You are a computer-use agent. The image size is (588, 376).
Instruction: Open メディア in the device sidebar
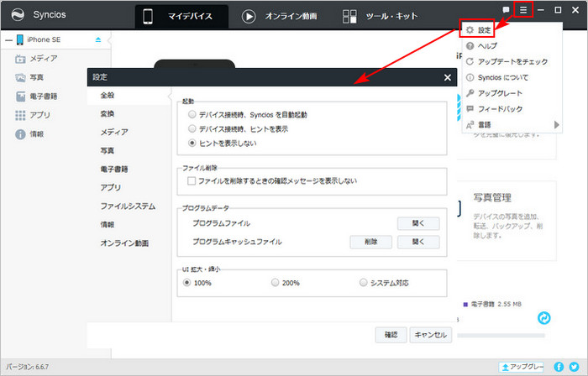36,59
